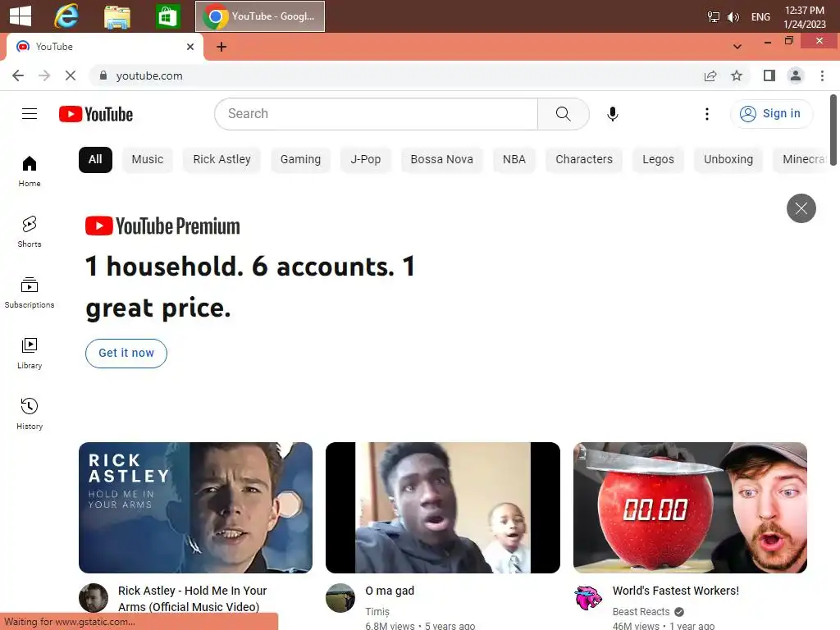Expand the Chrome tab search chevron
Image resolution: width=840 pixels, height=630 pixels.
tap(737, 47)
